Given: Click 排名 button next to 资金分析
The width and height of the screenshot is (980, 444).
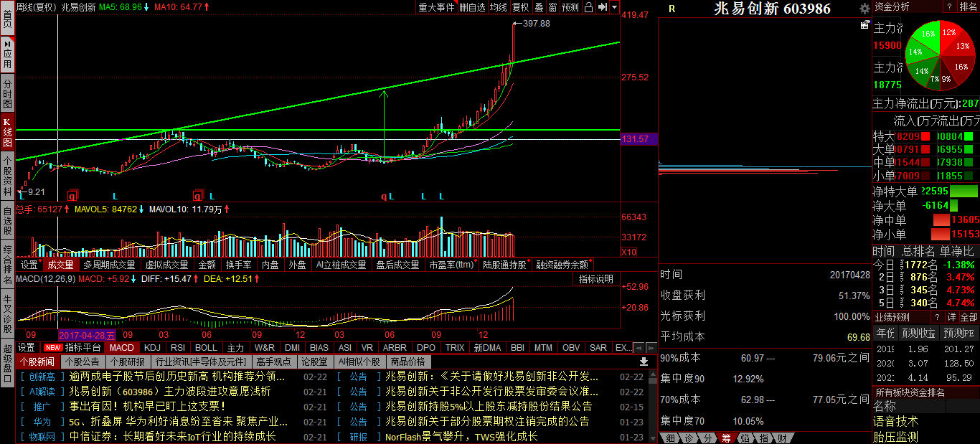Looking at the screenshot, I should [x=968, y=6].
